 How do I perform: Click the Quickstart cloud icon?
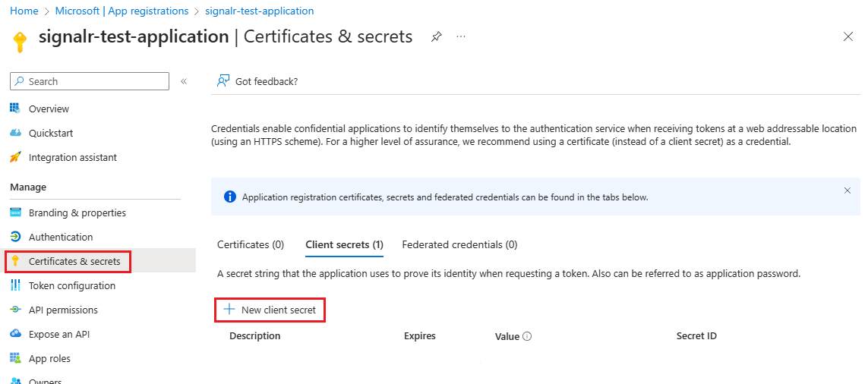tap(15, 133)
